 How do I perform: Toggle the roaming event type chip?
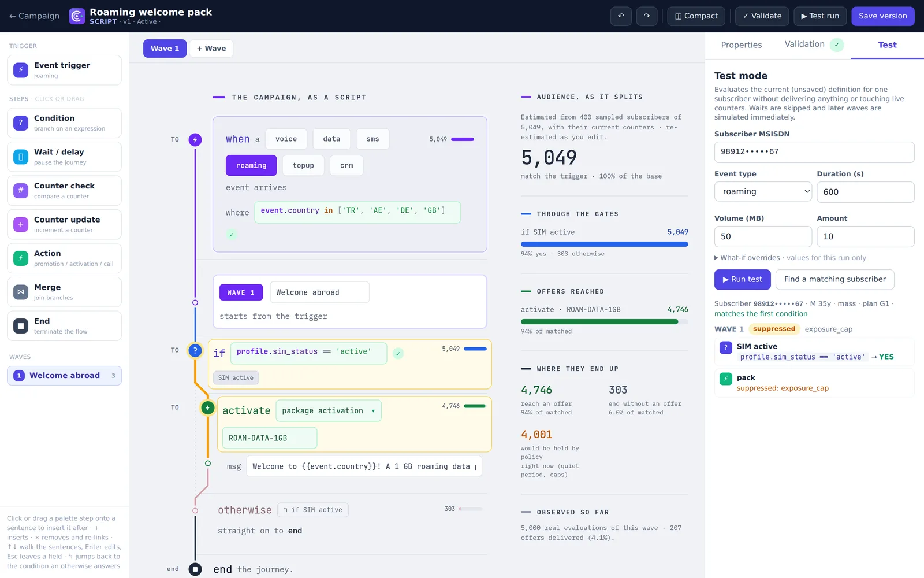[x=251, y=165]
